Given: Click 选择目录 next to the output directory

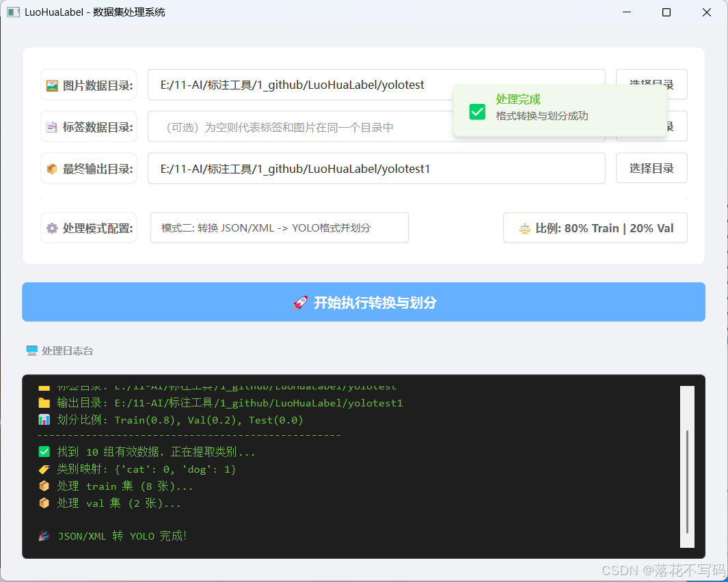Looking at the screenshot, I should 651,168.
